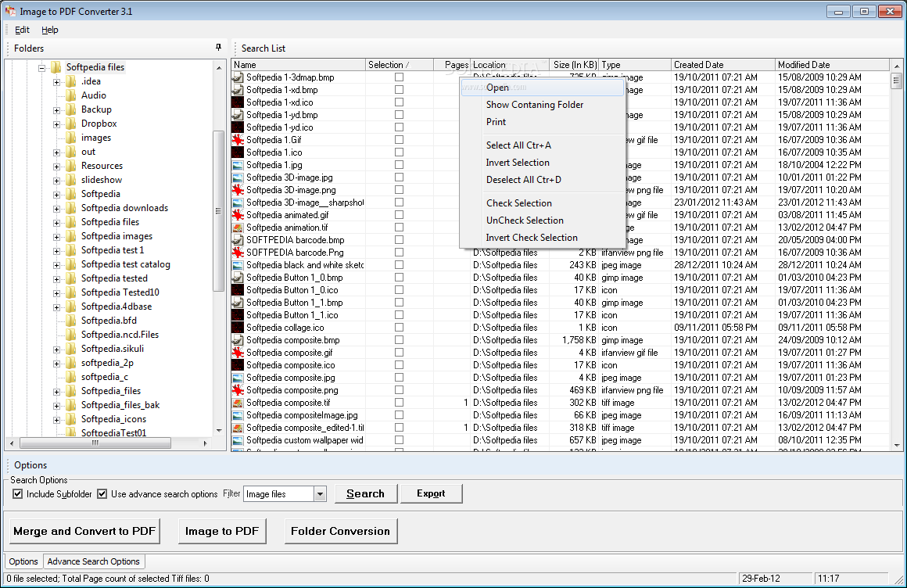
Task: Sort by the Name column header
Action: 299,65
